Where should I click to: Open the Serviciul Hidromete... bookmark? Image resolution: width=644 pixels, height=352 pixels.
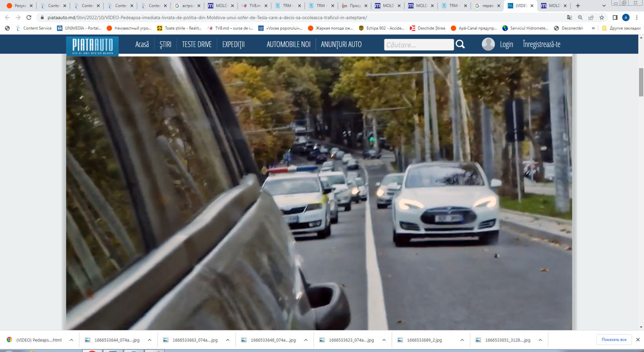525,28
